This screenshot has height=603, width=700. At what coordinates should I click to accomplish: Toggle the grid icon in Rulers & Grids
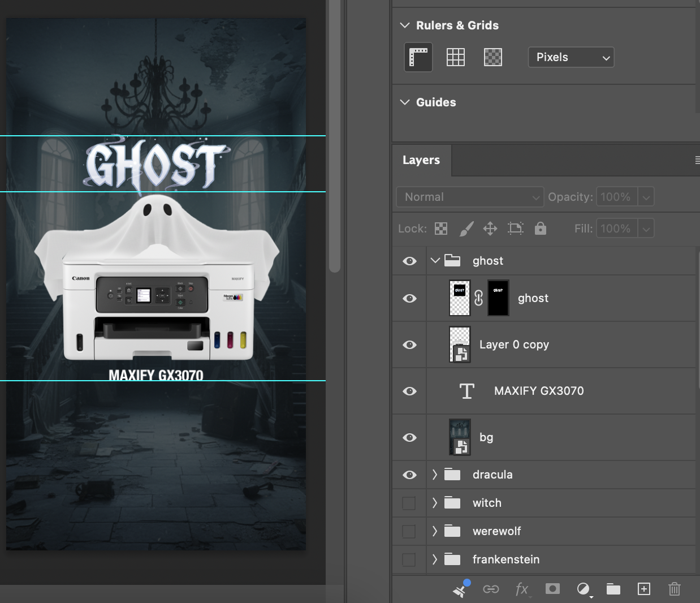(456, 57)
